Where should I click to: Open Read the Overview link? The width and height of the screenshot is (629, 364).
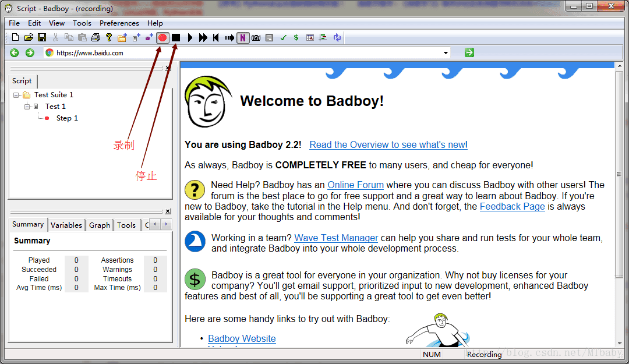click(x=388, y=145)
